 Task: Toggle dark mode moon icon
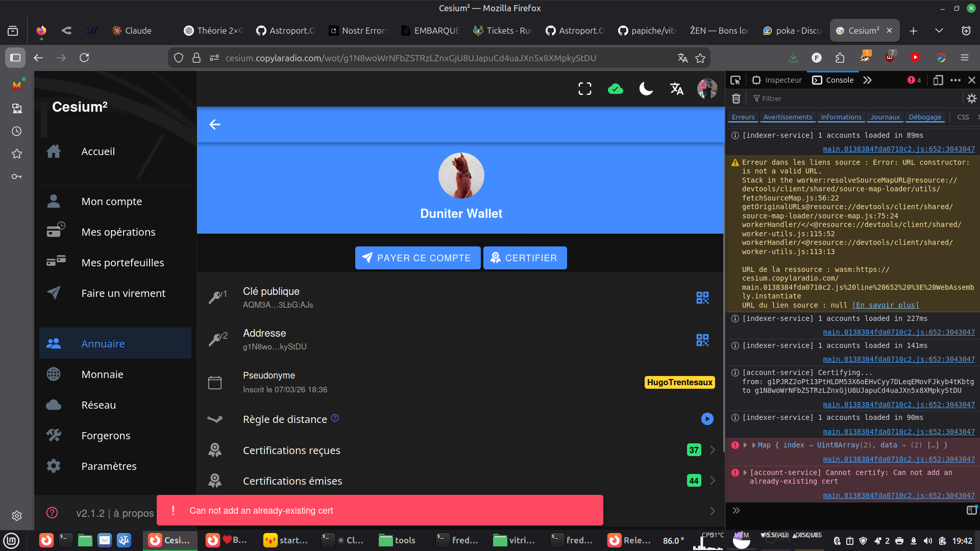point(646,89)
